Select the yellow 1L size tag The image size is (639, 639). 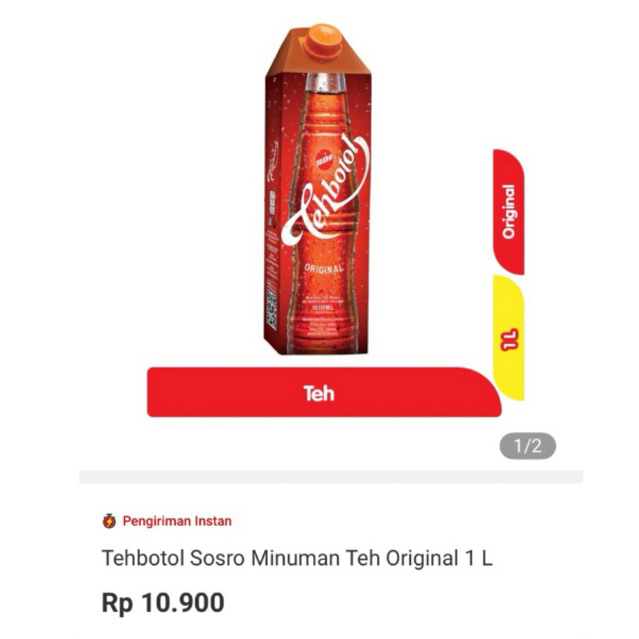tap(509, 338)
